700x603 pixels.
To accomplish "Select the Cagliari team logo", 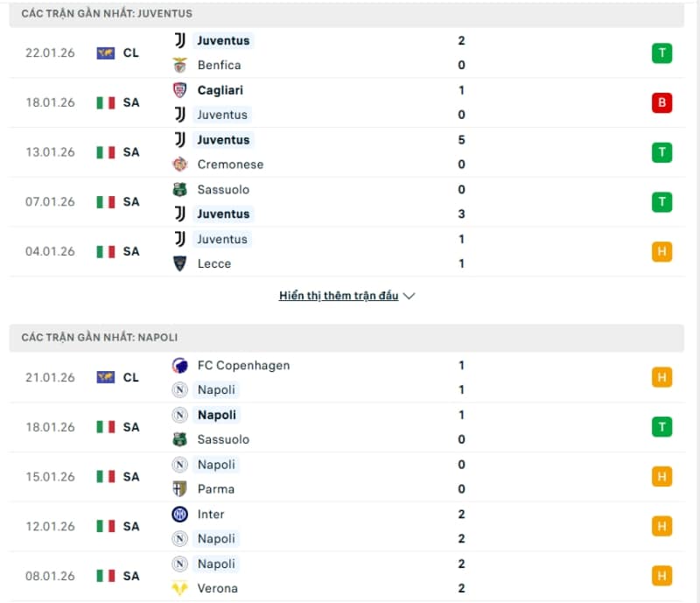I will click(x=181, y=89).
